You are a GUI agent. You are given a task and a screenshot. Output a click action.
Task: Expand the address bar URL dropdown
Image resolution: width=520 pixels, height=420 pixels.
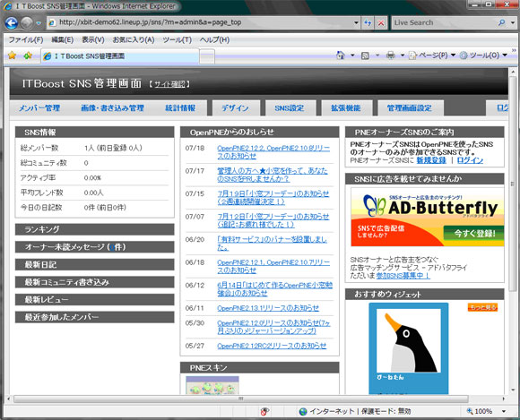(356, 23)
